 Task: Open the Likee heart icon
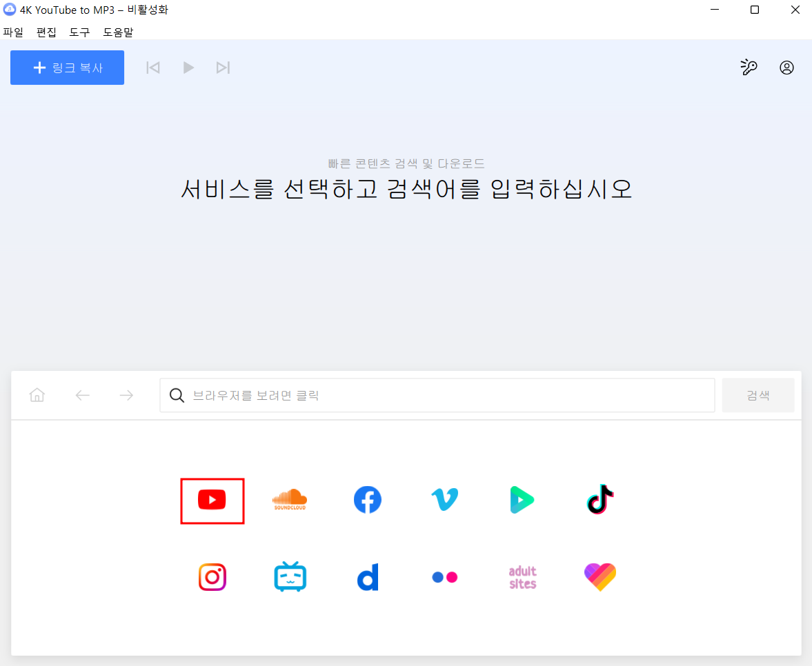point(600,577)
